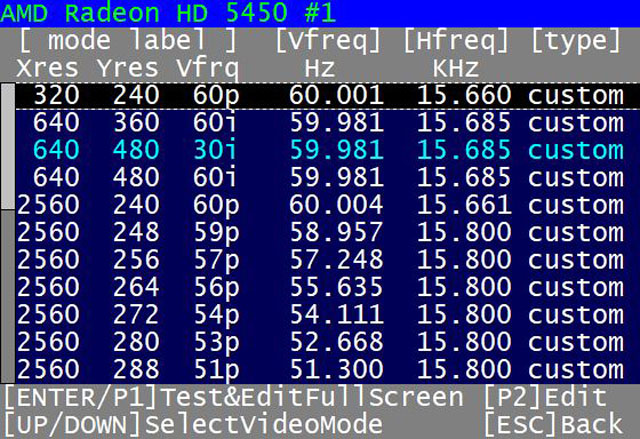This screenshot has height=439, width=640.
Task: Click the 58.957 vertical frequency value
Action: (336, 232)
